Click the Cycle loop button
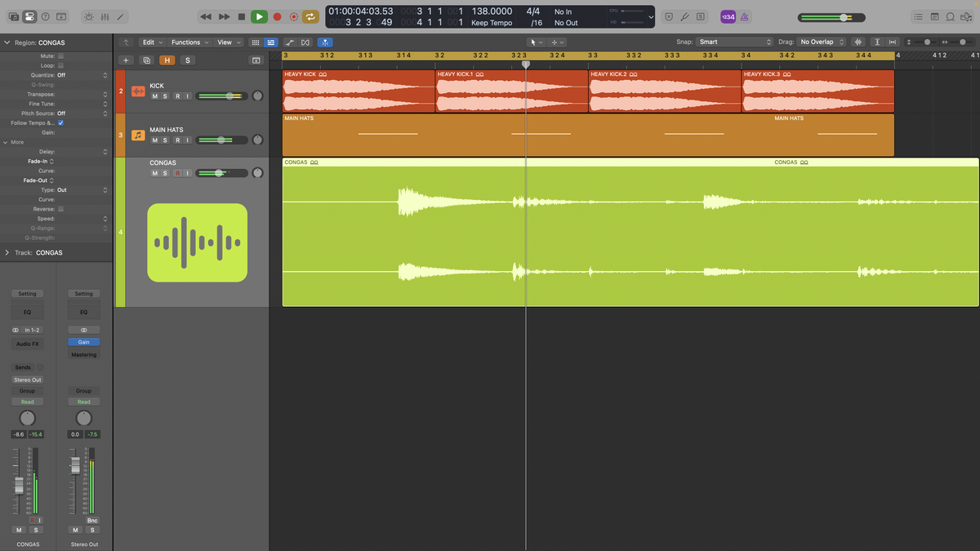 click(x=310, y=16)
